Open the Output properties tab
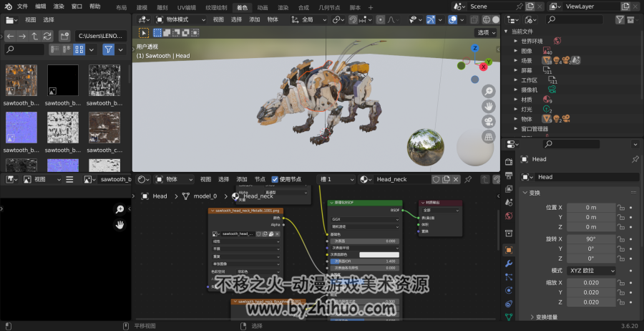The width and height of the screenshot is (644, 331). click(509, 176)
